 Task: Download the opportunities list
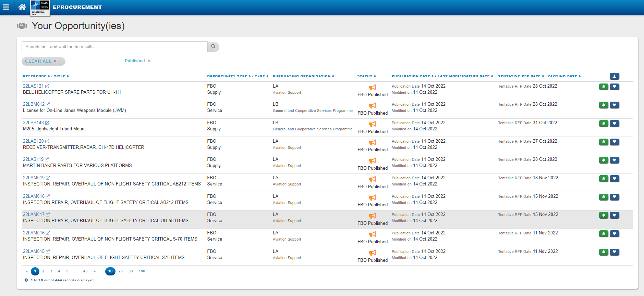(x=614, y=76)
